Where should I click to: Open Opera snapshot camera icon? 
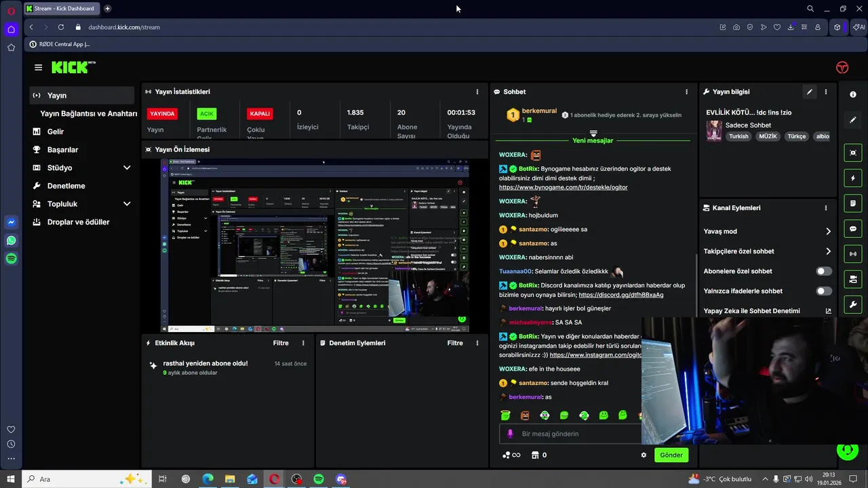pyautogui.click(x=736, y=27)
